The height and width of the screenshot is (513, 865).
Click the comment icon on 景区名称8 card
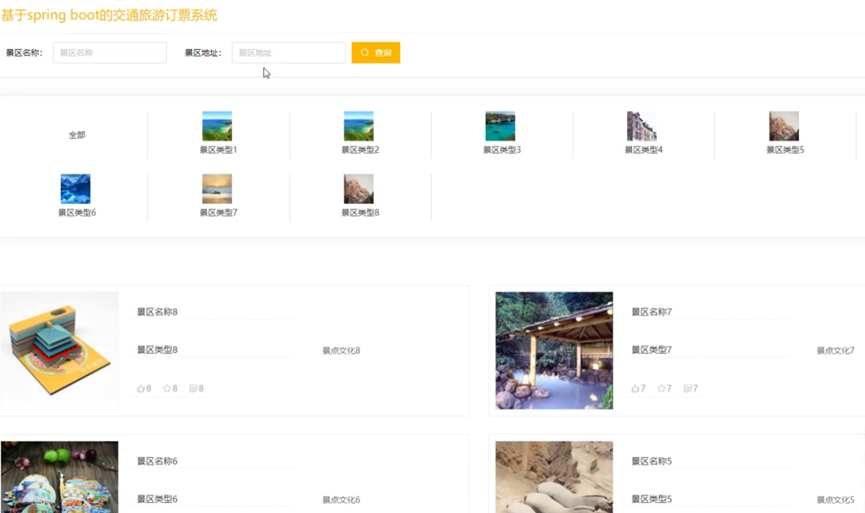[x=193, y=388]
